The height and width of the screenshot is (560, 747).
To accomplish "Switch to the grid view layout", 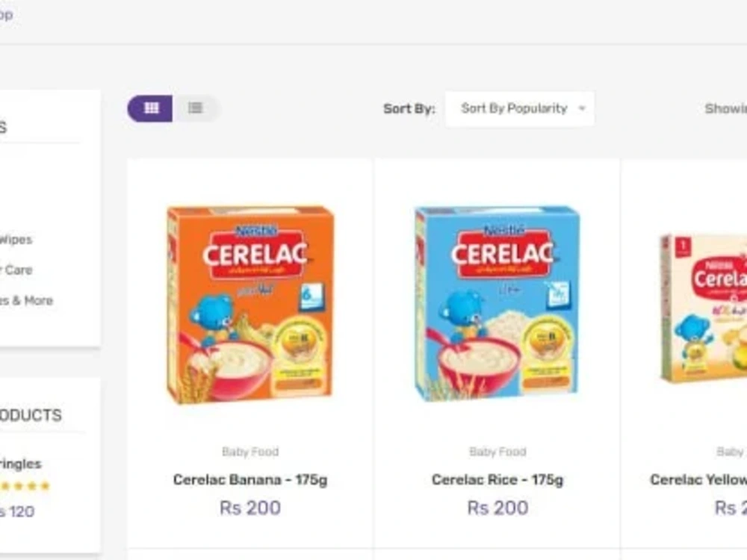I will click(150, 108).
